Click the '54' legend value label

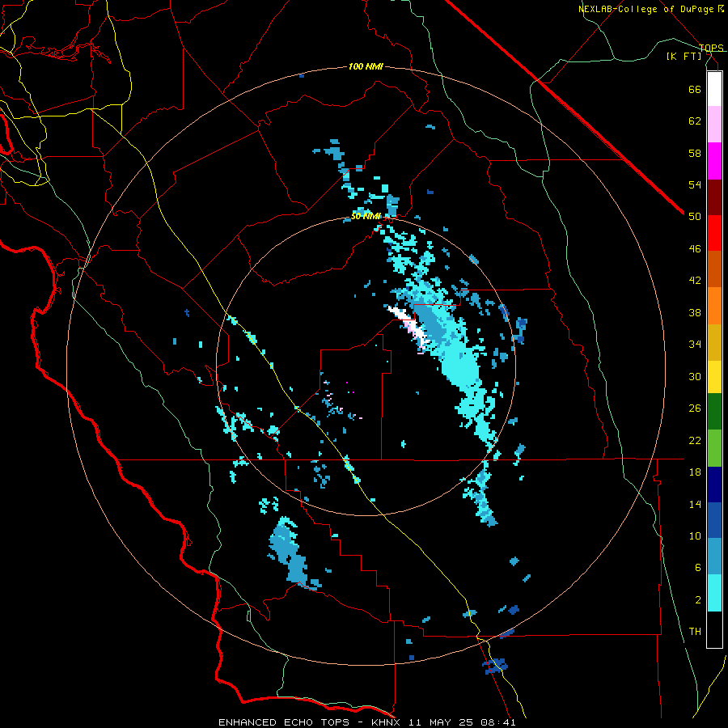695,184
